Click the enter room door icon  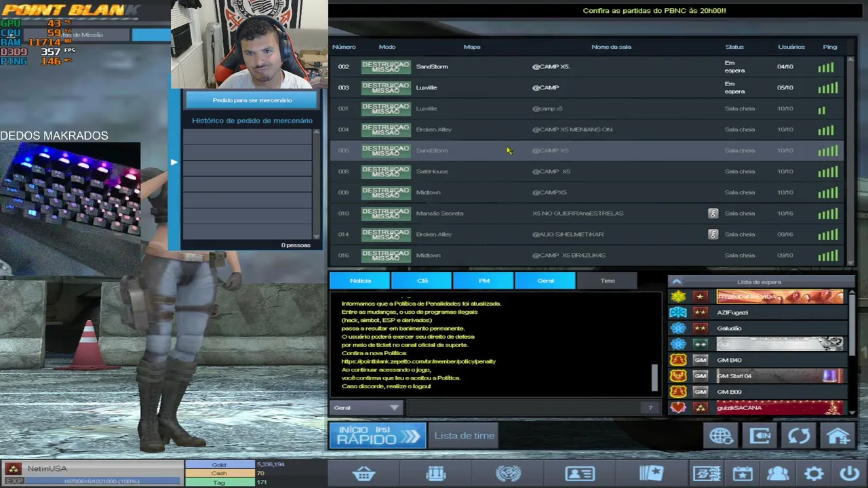[x=760, y=436]
